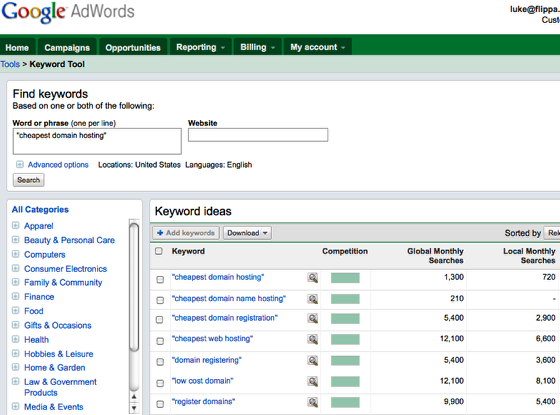Image resolution: width=560 pixels, height=415 pixels.
Task: Tick checkbox for "low cost domain"
Action: pyautogui.click(x=160, y=383)
